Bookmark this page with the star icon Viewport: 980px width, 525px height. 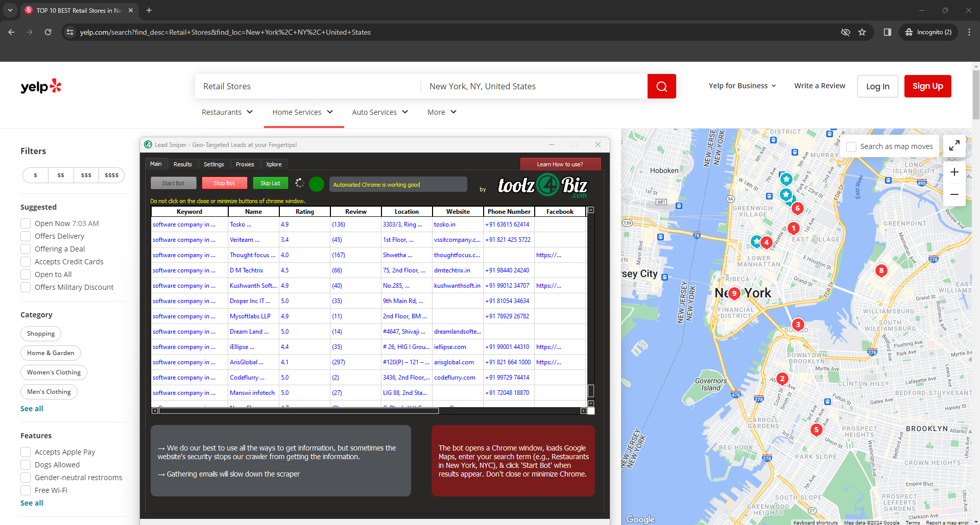pos(862,32)
